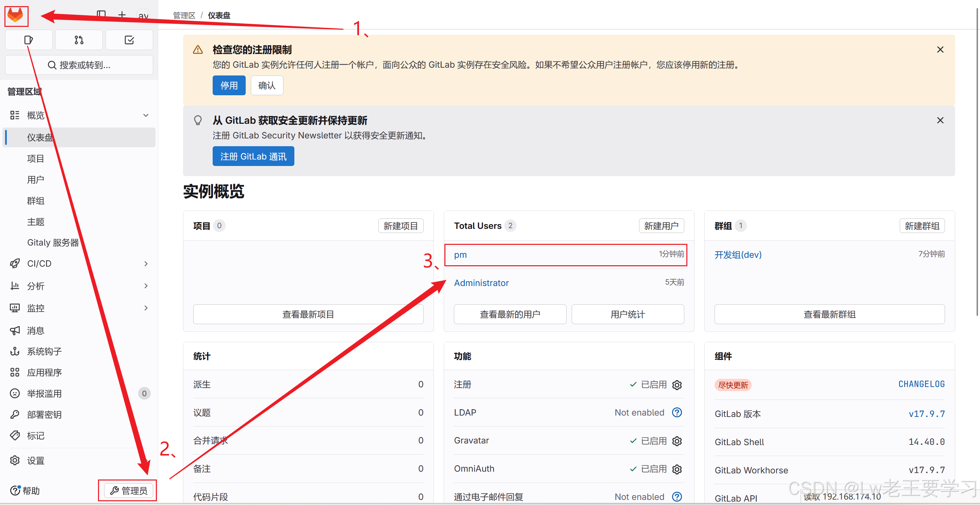Open the pm user link
This screenshot has height=505, width=980.
coord(460,255)
